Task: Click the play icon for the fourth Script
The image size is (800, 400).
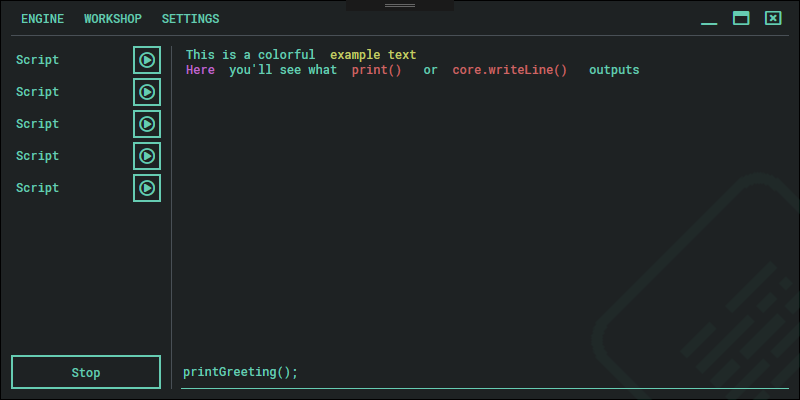Action: coord(147,156)
